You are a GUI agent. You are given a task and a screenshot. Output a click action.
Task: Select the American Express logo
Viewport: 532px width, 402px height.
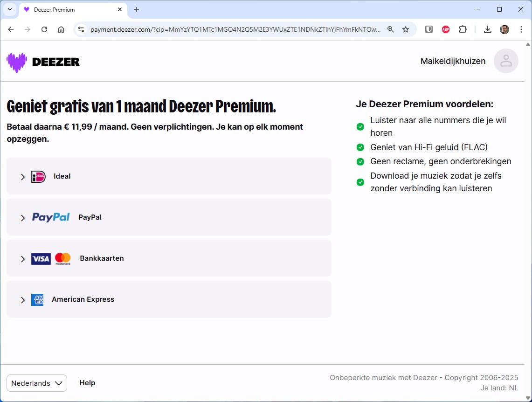coord(38,299)
